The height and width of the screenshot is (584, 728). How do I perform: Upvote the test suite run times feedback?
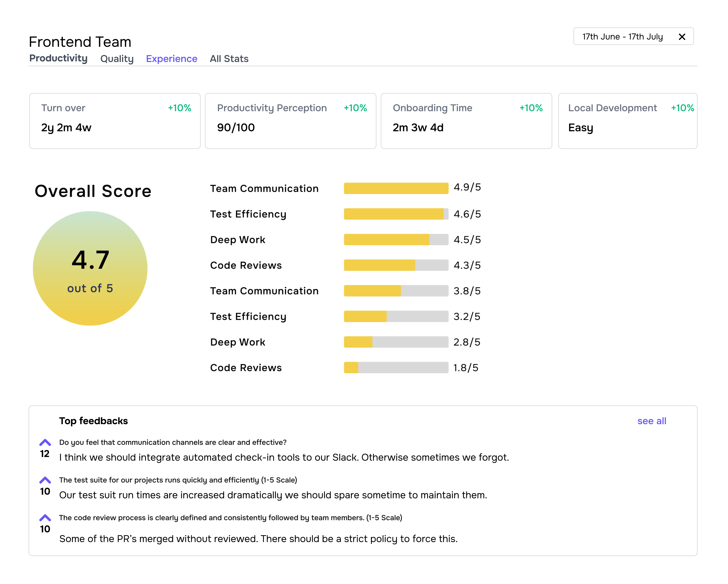45,480
